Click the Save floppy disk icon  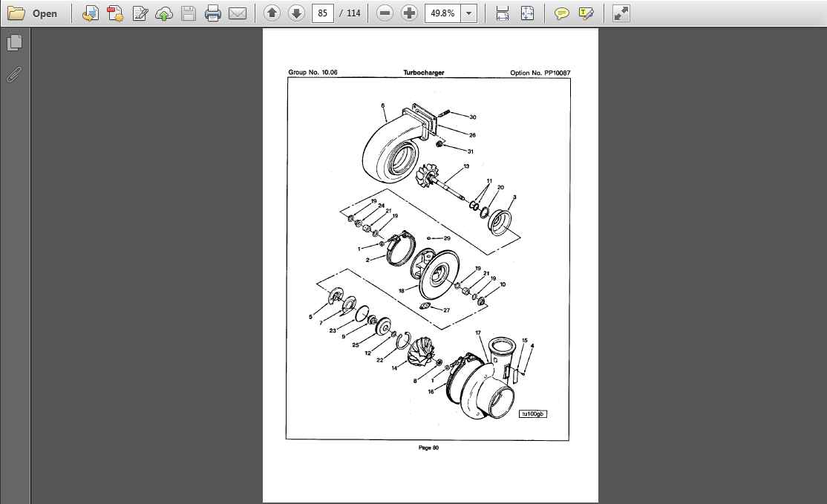(189, 13)
